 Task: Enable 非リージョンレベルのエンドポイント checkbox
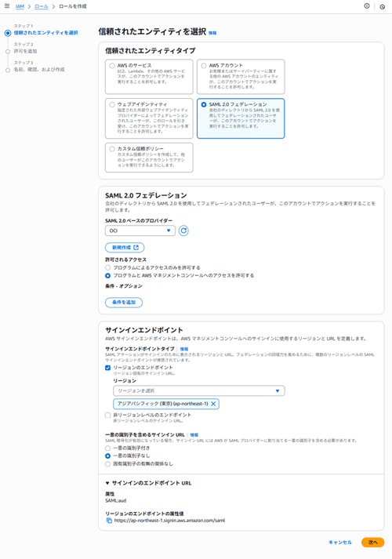coord(107,415)
